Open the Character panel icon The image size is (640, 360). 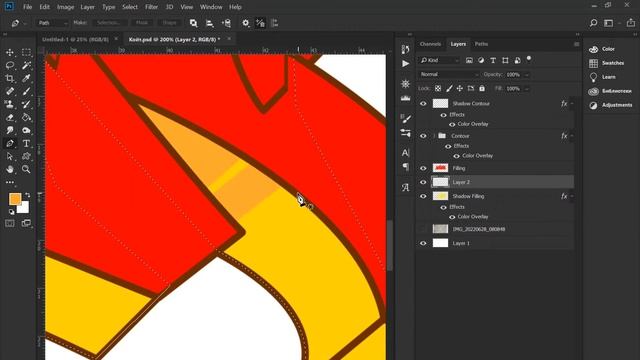tap(405, 153)
